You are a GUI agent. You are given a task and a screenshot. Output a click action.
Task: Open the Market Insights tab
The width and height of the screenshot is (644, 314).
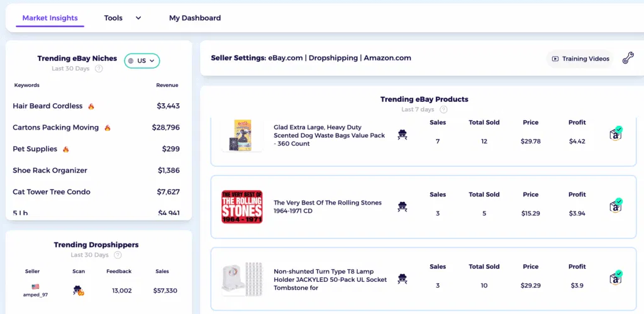click(x=50, y=18)
